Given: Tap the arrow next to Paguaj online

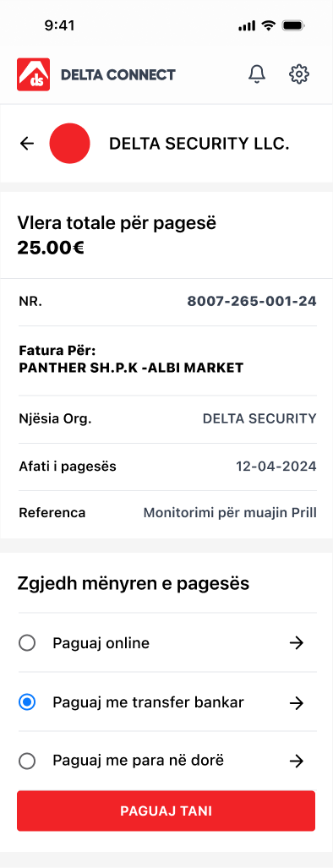Looking at the screenshot, I should pyautogui.click(x=297, y=643).
